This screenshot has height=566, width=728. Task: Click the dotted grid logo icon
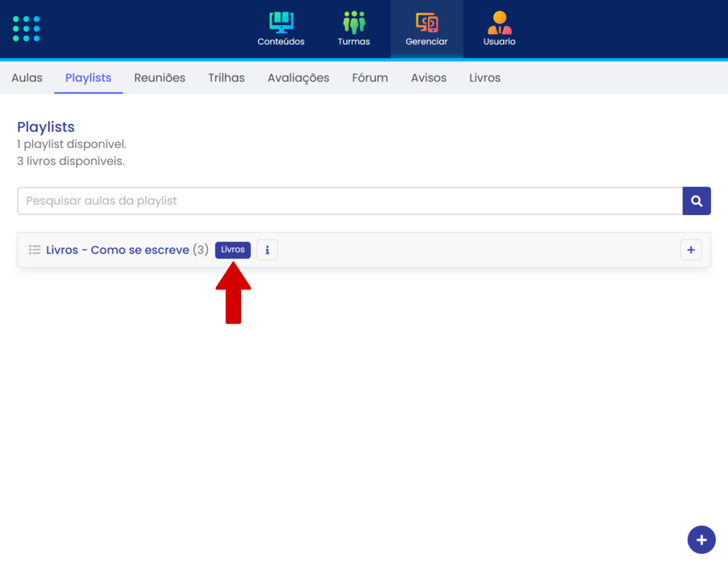pyautogui.click(x=27, y=28)
